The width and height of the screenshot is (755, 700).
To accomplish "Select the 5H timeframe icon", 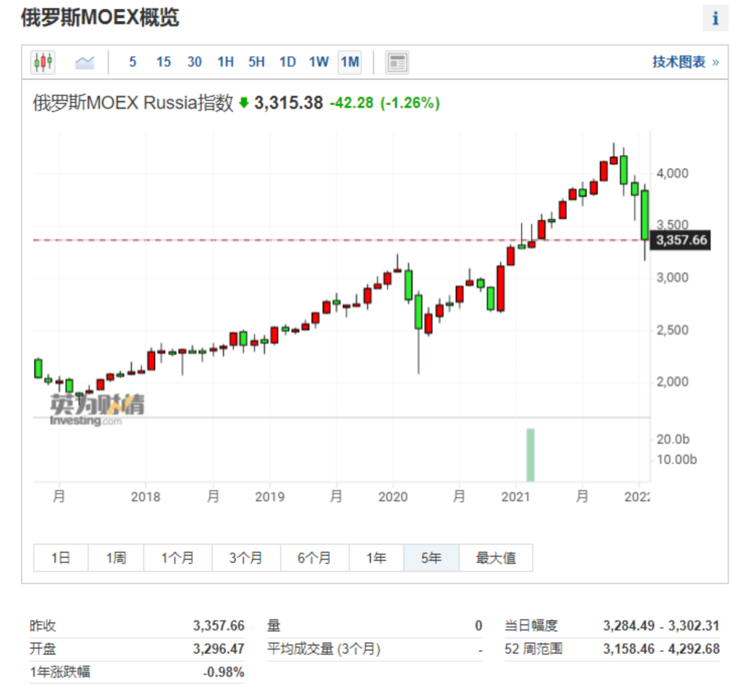I will tap(256, 62).
